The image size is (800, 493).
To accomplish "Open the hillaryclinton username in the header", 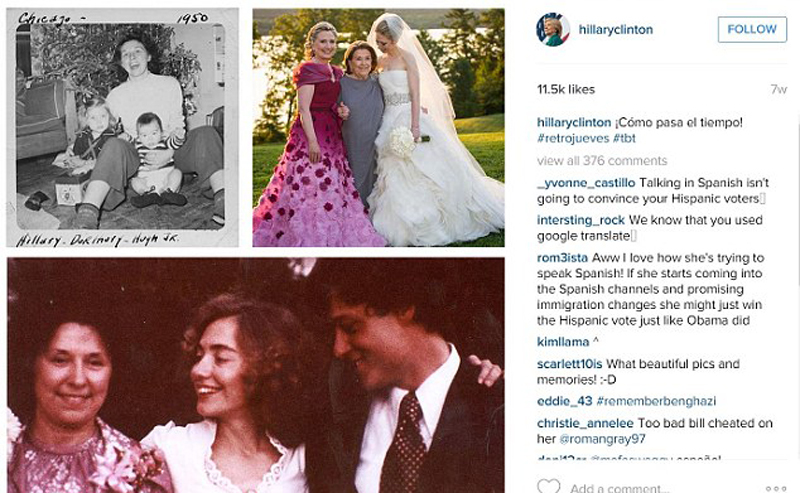I will [x=615, y=30].
